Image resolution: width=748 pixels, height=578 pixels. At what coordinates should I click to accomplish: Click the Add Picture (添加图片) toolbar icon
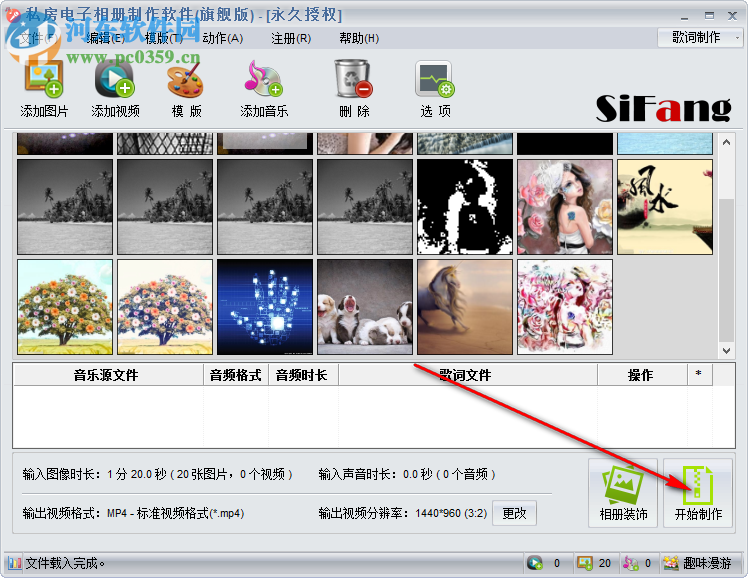tap(44, 79)
